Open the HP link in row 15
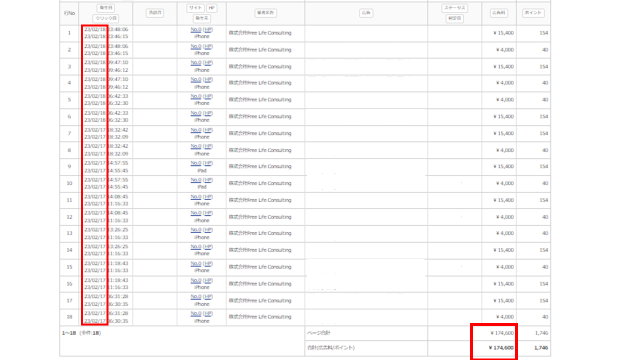The width and height of the screenshot is (640, 360). click(x=208, y=264)
